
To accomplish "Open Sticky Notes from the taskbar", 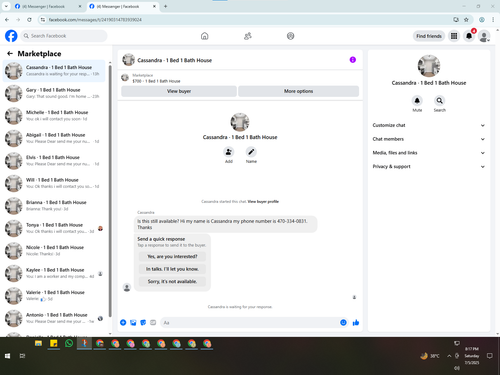I will click(x=54, y=343).
